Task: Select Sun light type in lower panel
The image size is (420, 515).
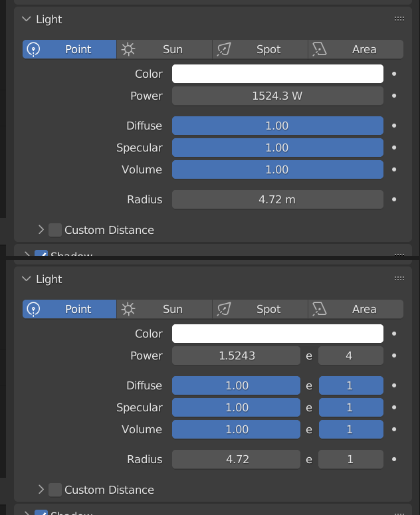Action: point(164,309)
